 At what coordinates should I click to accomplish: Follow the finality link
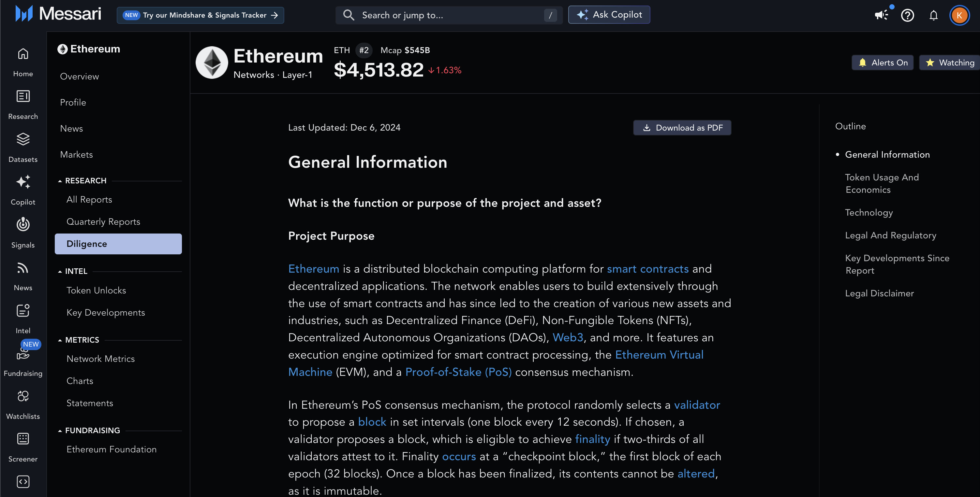[x=593, y=439]
